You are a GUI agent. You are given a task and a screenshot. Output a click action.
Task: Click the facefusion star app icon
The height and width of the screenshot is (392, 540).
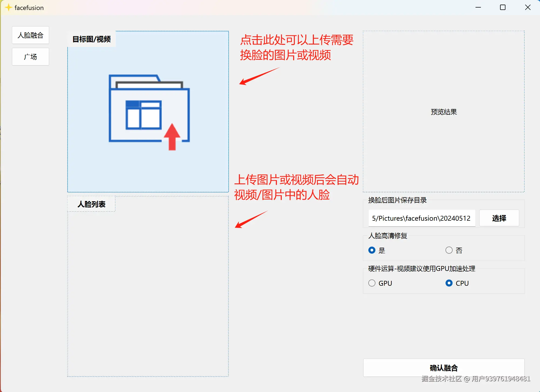click(8, 8)
